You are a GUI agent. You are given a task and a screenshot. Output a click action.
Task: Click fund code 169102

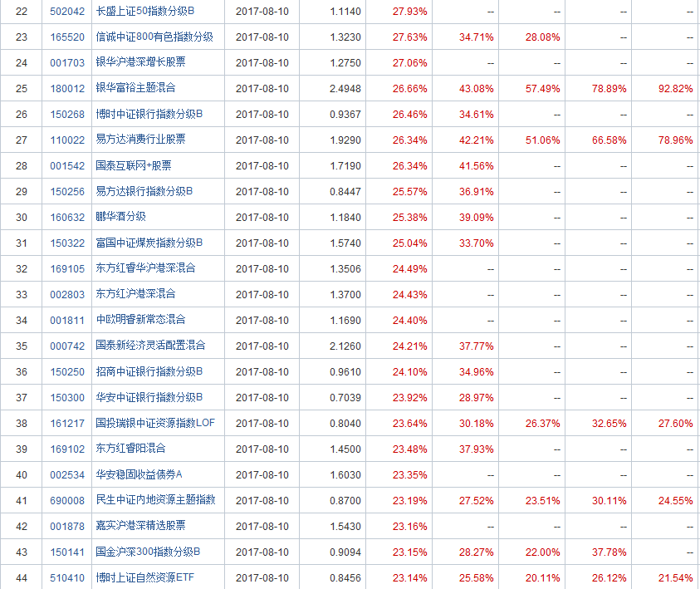click(67, 449)
